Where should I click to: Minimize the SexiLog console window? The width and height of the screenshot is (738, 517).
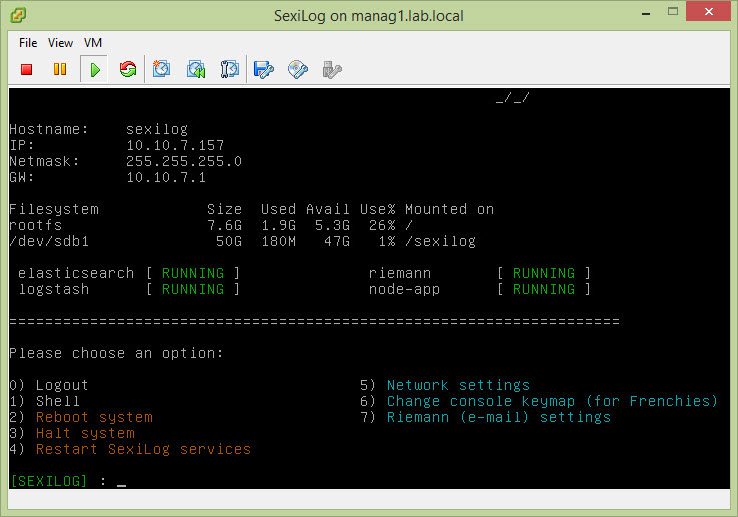646,14
